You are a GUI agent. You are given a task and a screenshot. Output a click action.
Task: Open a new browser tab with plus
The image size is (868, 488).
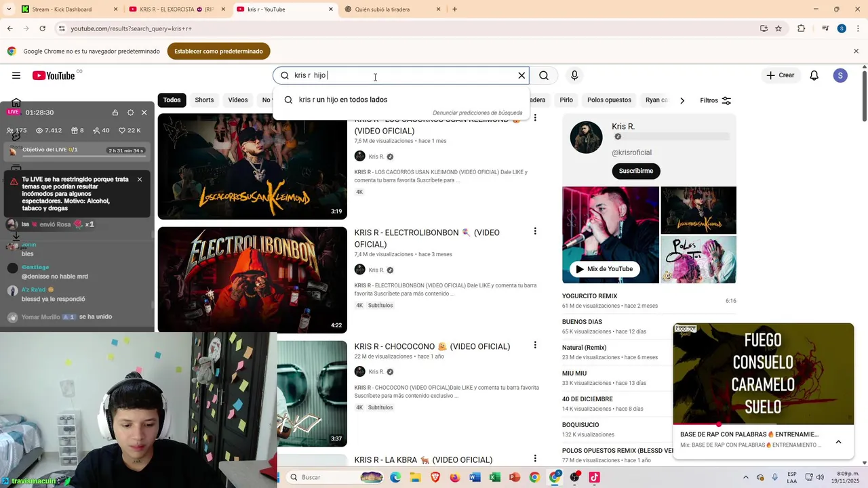click(454, 9)
